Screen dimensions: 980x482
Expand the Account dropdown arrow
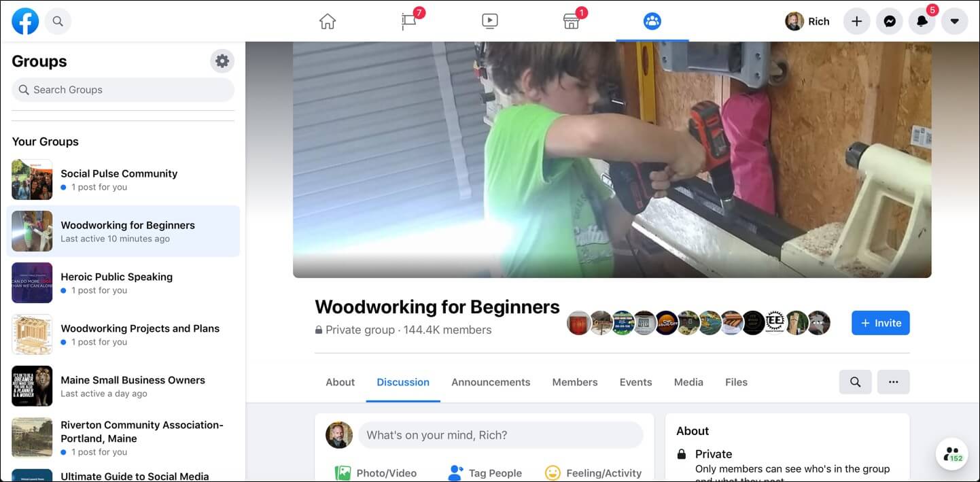(955, 21)
